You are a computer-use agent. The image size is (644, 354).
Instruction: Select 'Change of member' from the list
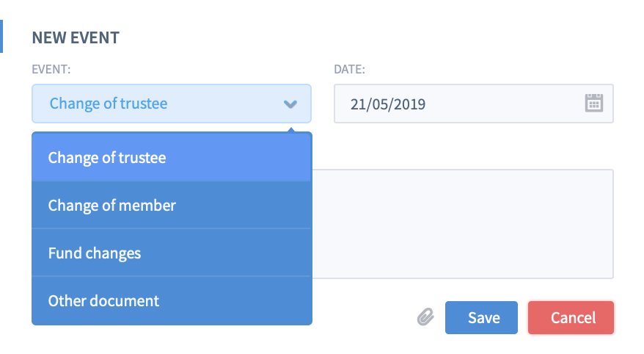pyautogui.click(x=172, y=205)
